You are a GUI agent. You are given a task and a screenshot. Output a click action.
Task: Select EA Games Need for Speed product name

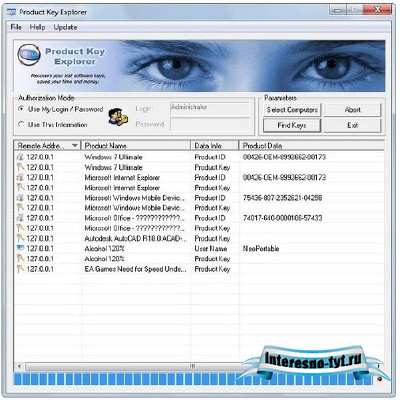[135, 269]
